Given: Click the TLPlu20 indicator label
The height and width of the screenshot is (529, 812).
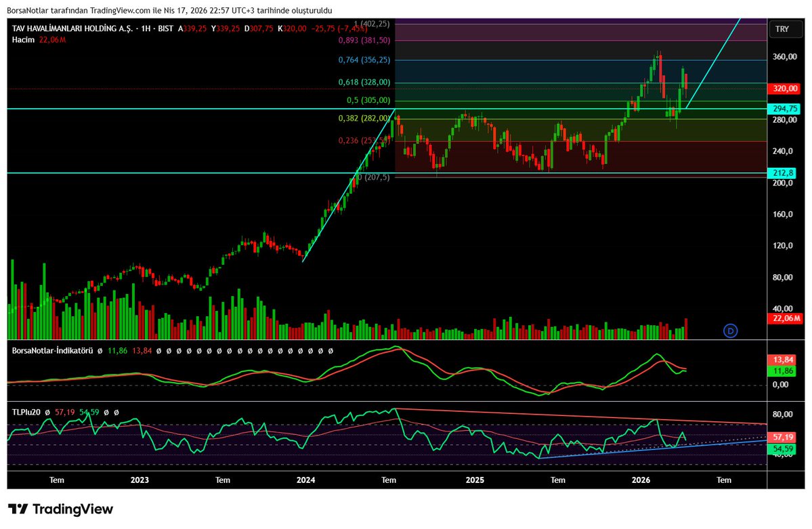Looking at the screenshot, I should 26,412.
